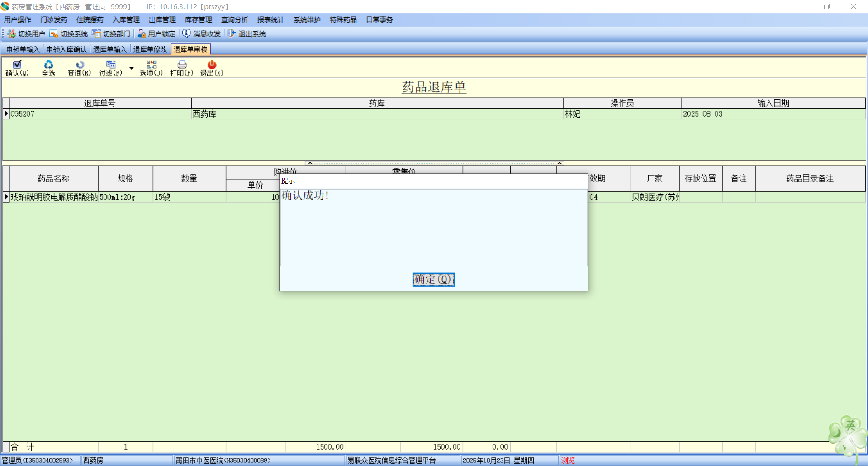This screenshot has height=466, width=868.
Task: Click the 规格 column header
Action: [x=125, y=178]
